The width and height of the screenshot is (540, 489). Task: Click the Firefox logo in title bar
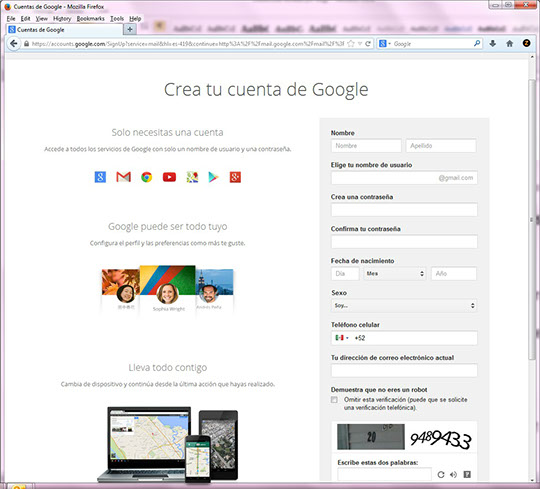click(8, 6)
